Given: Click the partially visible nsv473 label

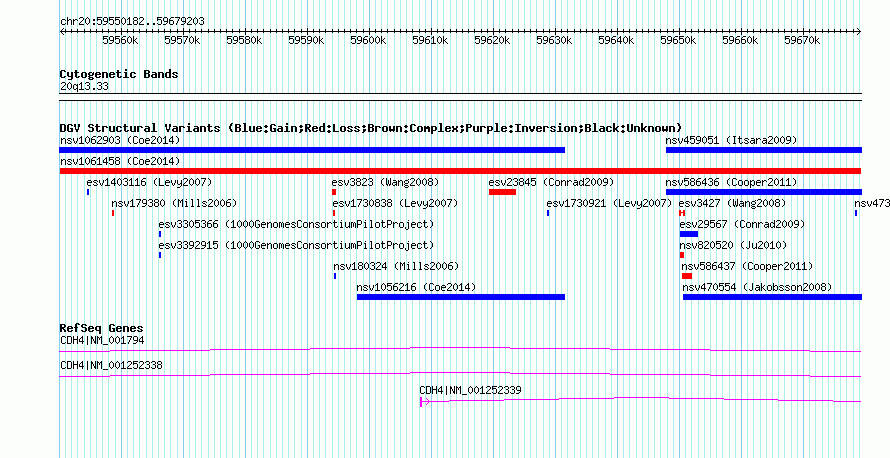Looking at the screenshot, I should [871, 203].
